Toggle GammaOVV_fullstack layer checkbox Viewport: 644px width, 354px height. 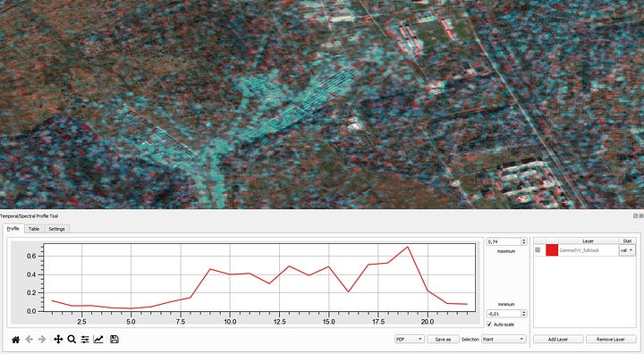tap(538, 249)
